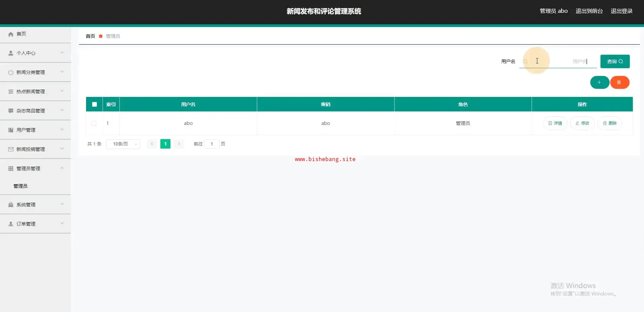Check the checkbox for row abo
The width and height of the screenshot is (644, 312).
[x=94, y=123]
